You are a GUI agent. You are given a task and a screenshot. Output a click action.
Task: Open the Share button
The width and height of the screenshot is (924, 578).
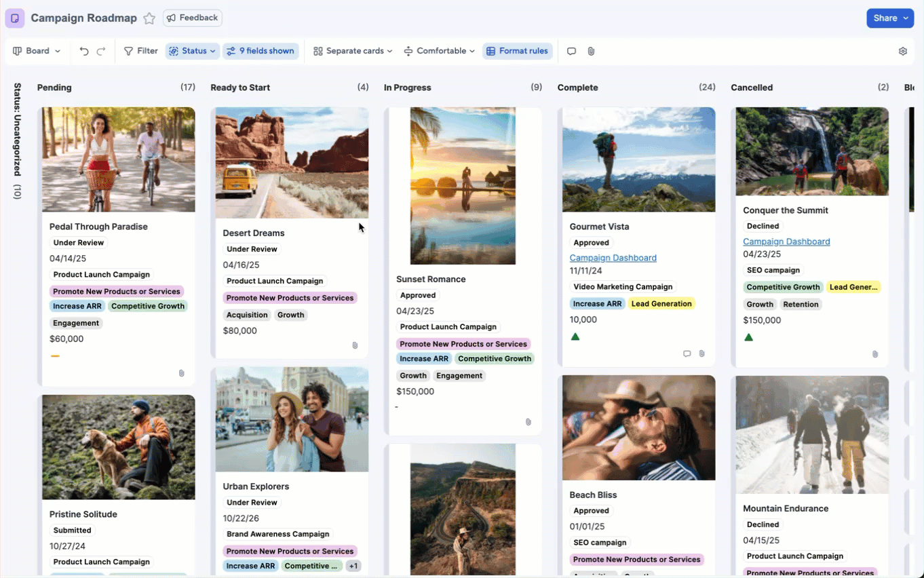tap(890, 18)
